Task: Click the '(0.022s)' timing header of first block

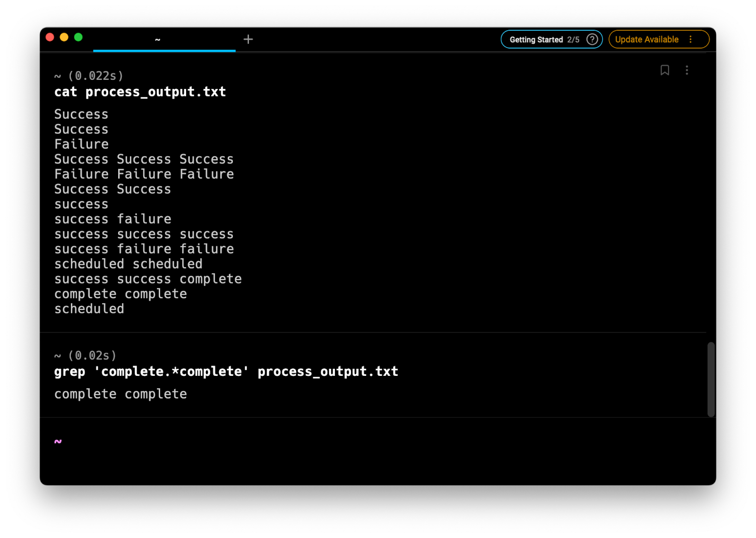Action: click(x=95, y=76)
